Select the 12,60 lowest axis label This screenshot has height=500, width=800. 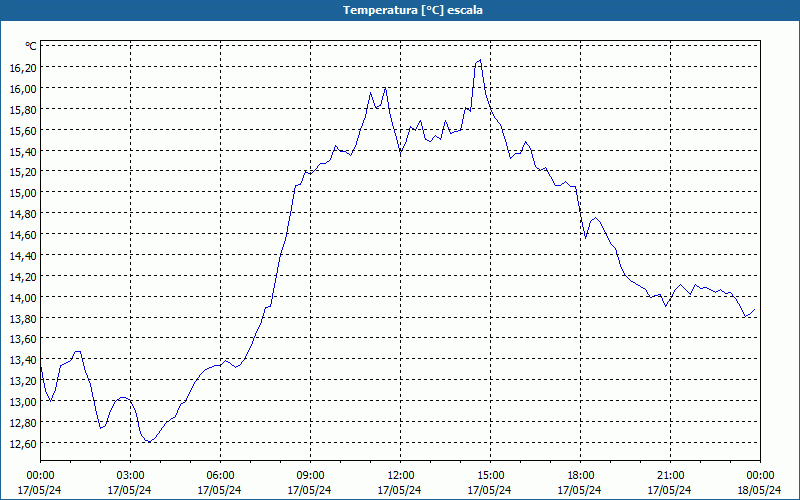[23, 443]
